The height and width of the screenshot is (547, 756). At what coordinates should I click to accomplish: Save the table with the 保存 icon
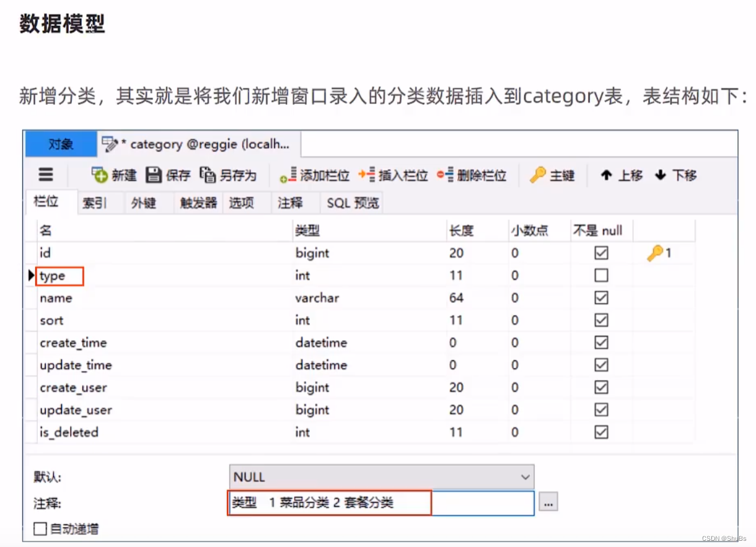(x=165, y=175)
